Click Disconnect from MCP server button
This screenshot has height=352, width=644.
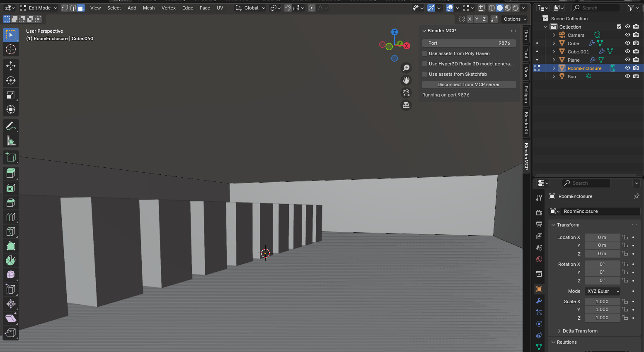(x=469, y=84)
